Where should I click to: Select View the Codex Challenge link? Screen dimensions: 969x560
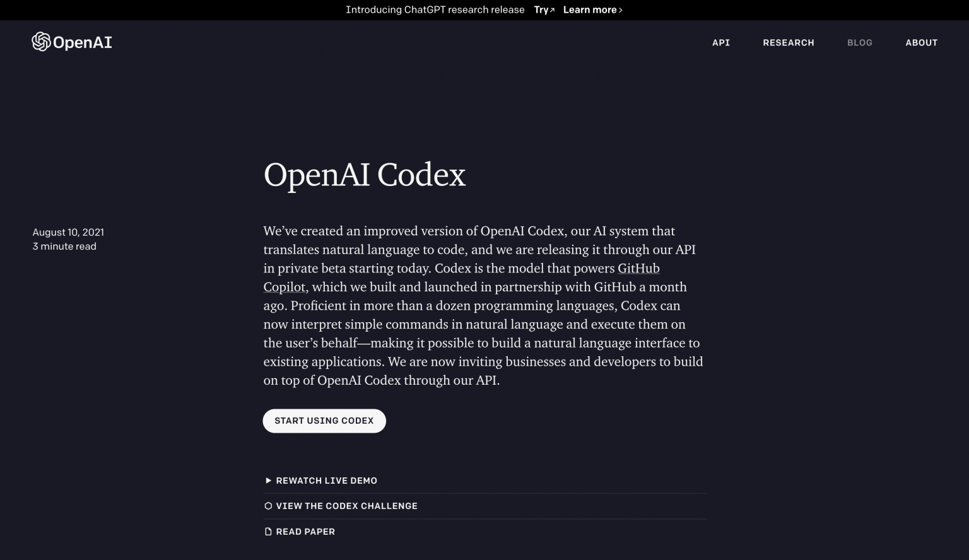(x=346, y=506)
